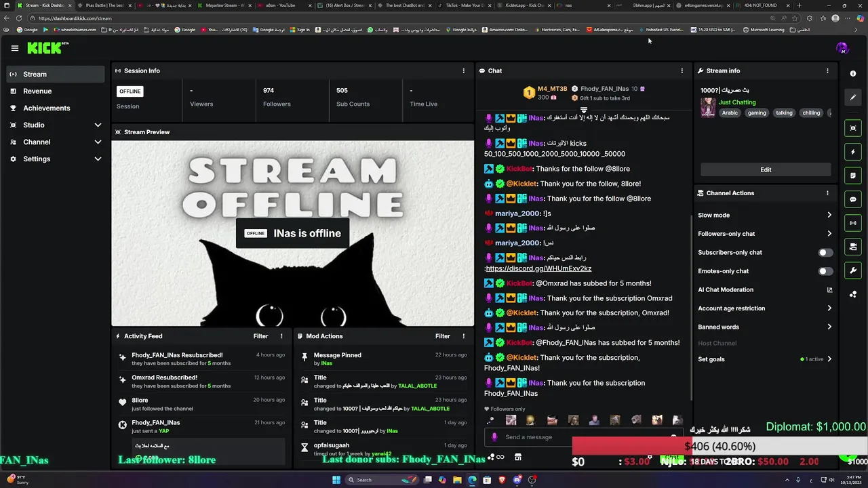Click the Kick logo

(47, 47)
